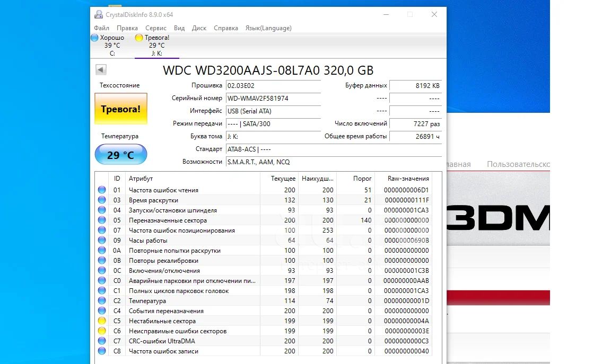Screen dimensions: 611x364
Task: Click the Возможности field S.M.A.R.T., AAM, NCQ
Action: pyautogui.click(x=334, y=162)
